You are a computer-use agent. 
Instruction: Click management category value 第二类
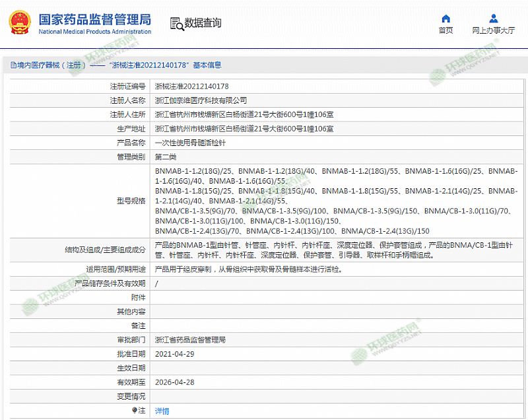coord(166,157)
